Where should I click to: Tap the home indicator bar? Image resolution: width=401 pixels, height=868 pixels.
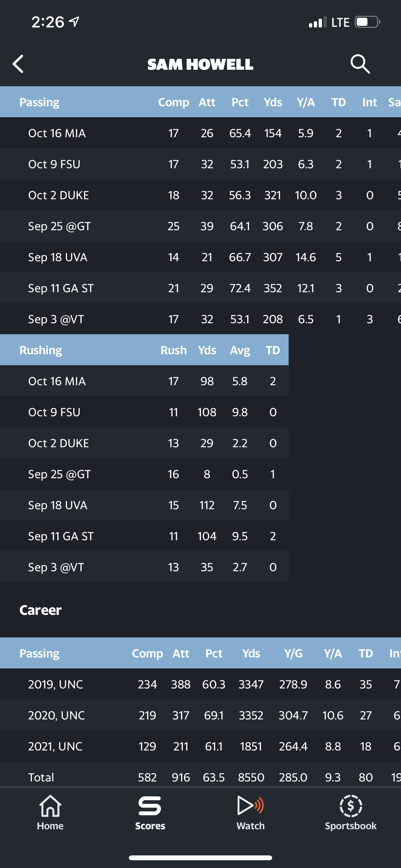(200, 858)
